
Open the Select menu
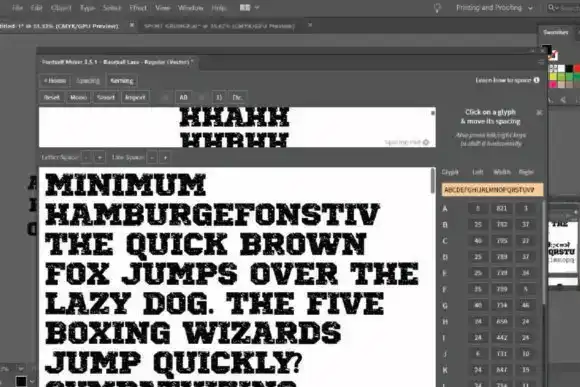112,7
